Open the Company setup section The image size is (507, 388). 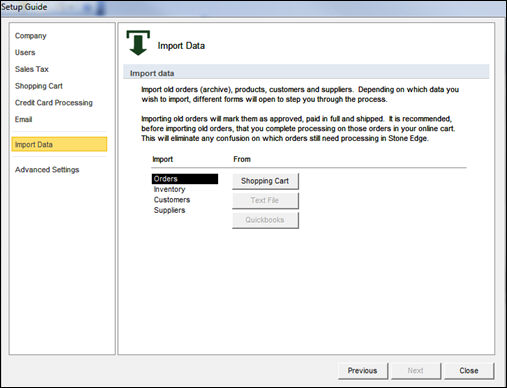30,36
